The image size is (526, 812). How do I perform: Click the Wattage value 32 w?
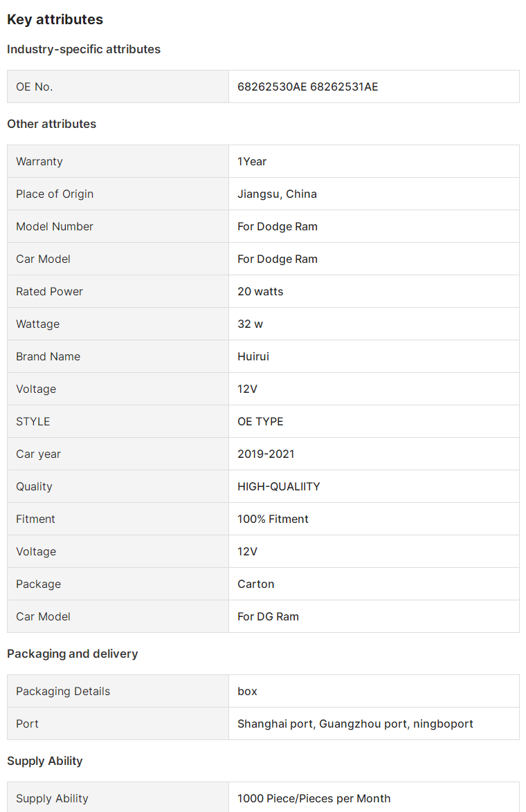click(x=250, y=324)
